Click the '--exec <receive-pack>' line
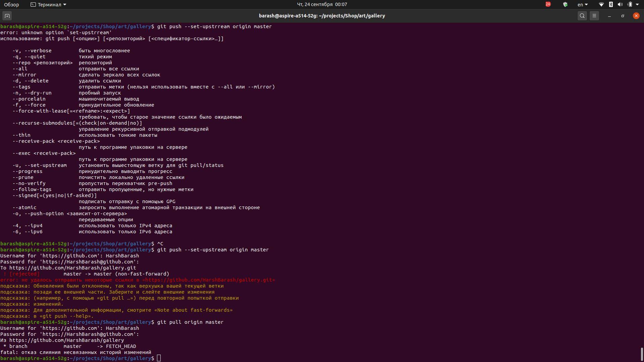Viewport: 644px width, 362px height. (x=44, y=153)
